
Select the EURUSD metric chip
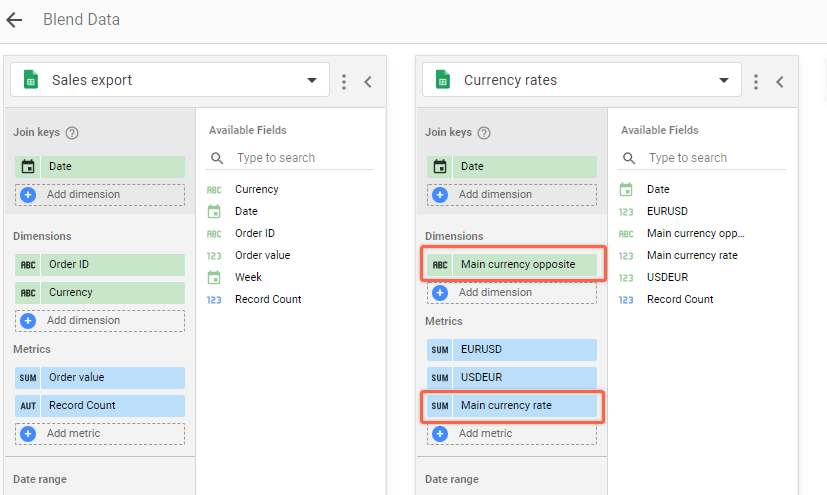point(512,350)
